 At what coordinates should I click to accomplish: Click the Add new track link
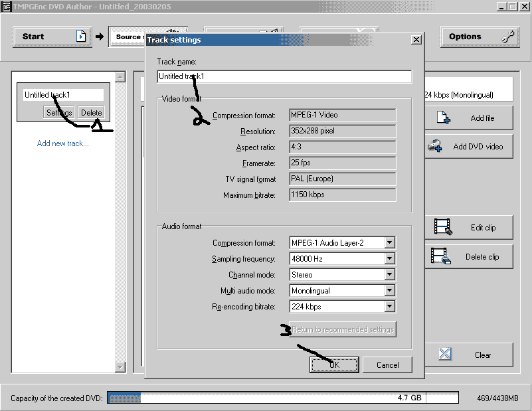click(63, 143)
